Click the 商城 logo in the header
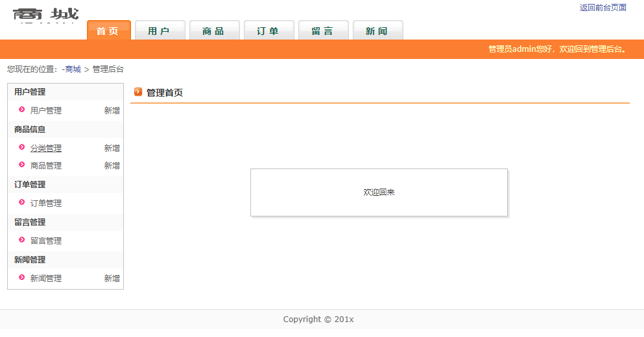Image resolution: width=644 pixels, height=337 pixels. point(45,15)
